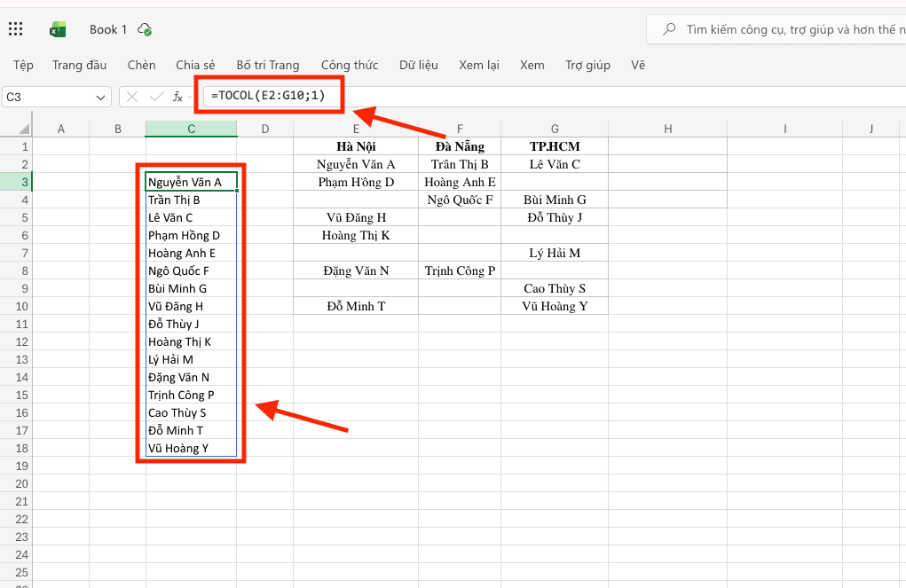Select column H header

[668, 129]
